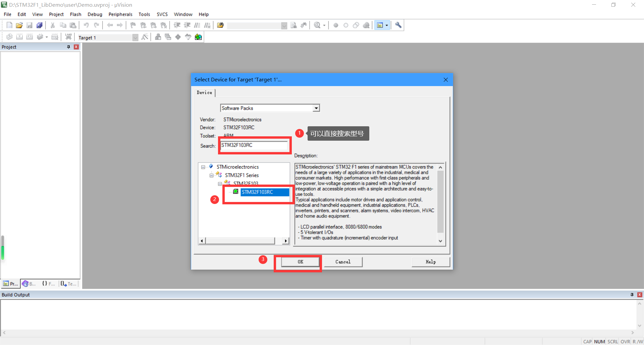Click the Save All icon
This screenshot has height=345, width=644.
coord(40,25)
